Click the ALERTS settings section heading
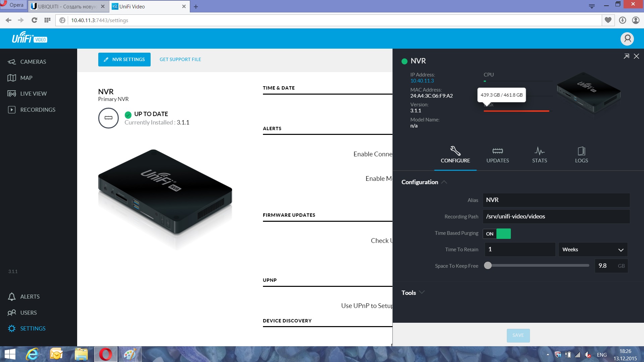 pyautogui.click(x=272, y=128)
